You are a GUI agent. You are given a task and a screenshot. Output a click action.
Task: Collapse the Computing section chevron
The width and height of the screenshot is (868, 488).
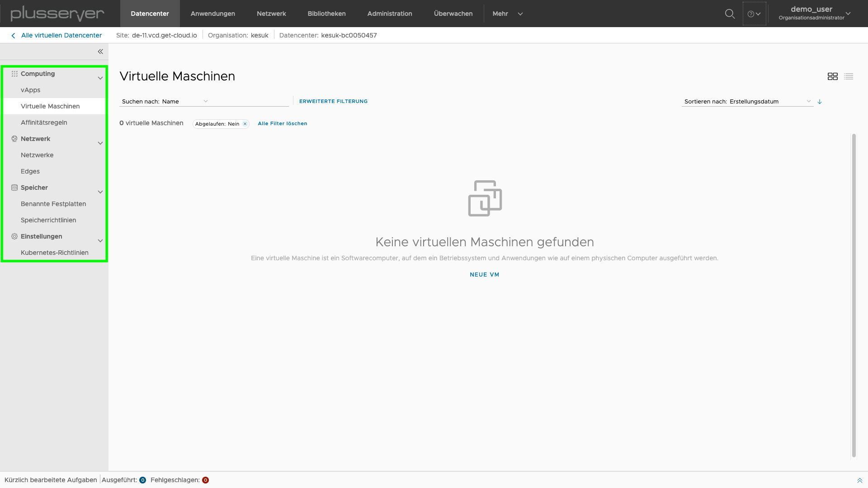pos(100,78)
